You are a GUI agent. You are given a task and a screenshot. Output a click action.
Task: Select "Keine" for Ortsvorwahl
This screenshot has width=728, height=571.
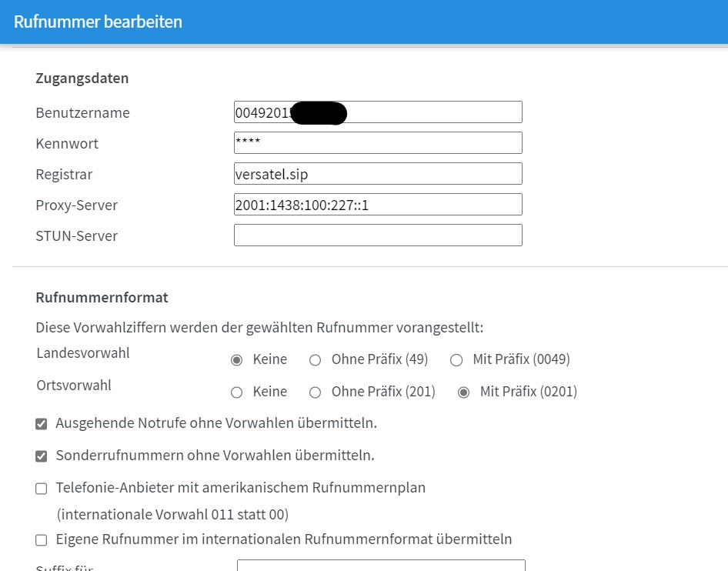(x=237, y=392)
